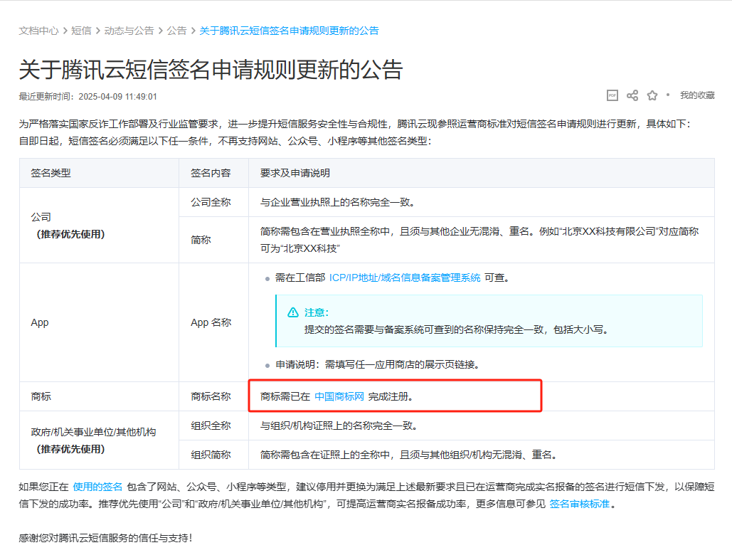Open ICP/IP地址/域名信息备案管理系统 link

pyautogui.click(x=405, y=278)
